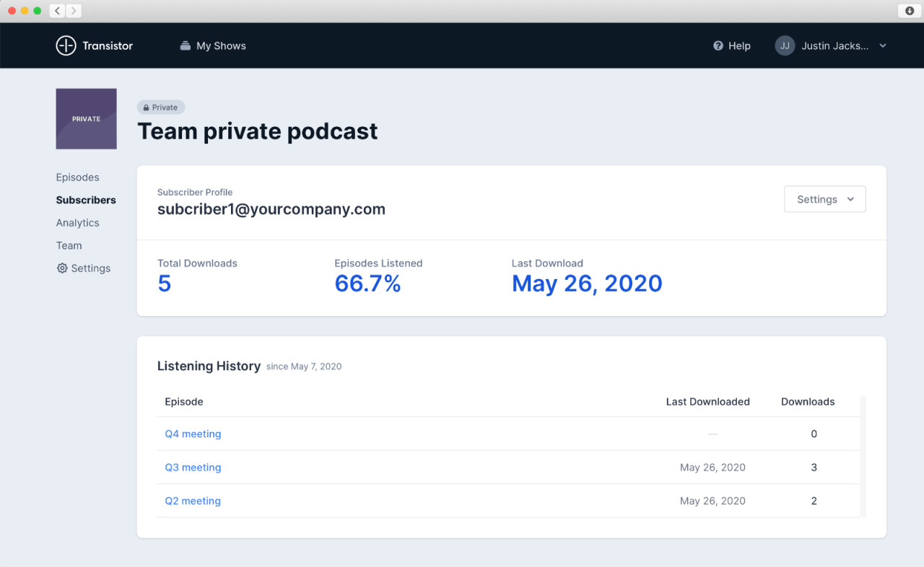The width and height of the screenshot is (924, 567).
Task: Select the Subscribers sidebar item
Action: pyautogui.click(x=86, y=200)
